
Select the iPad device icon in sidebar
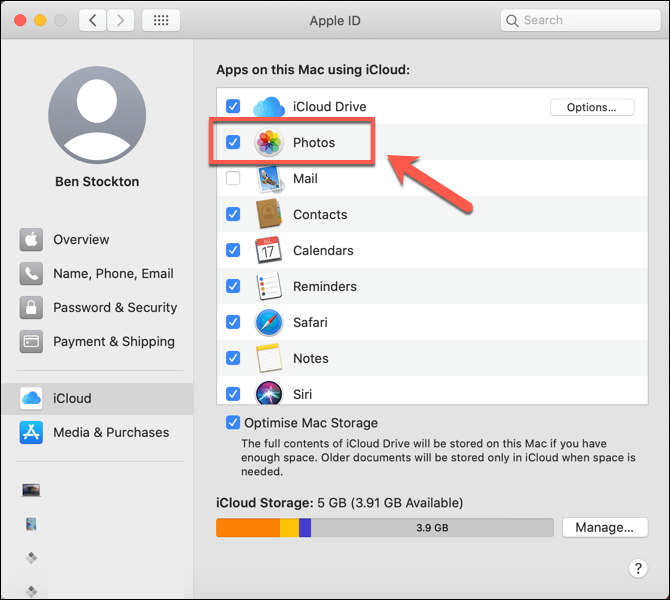tap(31, 524)
